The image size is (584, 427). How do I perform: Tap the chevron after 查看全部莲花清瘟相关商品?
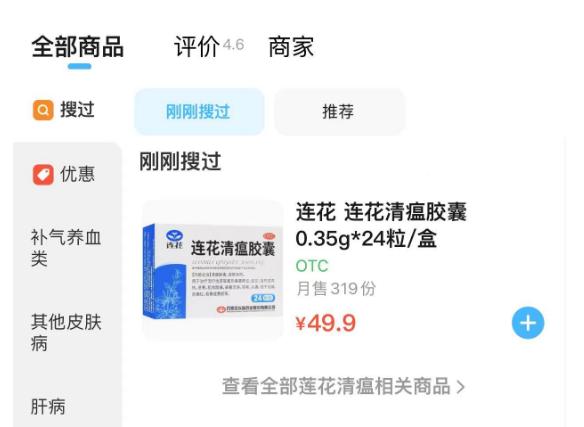click(461, 387)
